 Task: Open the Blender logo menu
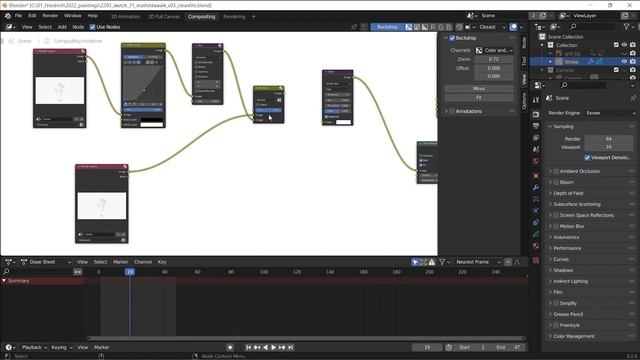click(8, 16)
